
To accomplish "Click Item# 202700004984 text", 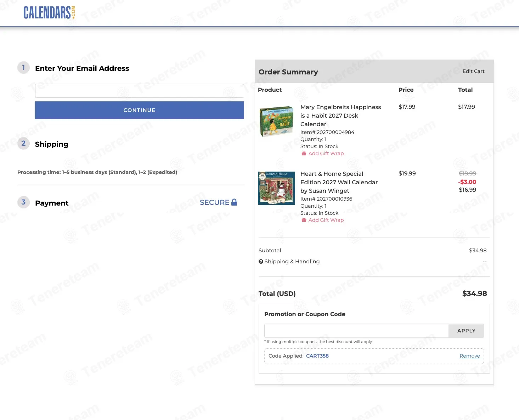I will 327,132.
